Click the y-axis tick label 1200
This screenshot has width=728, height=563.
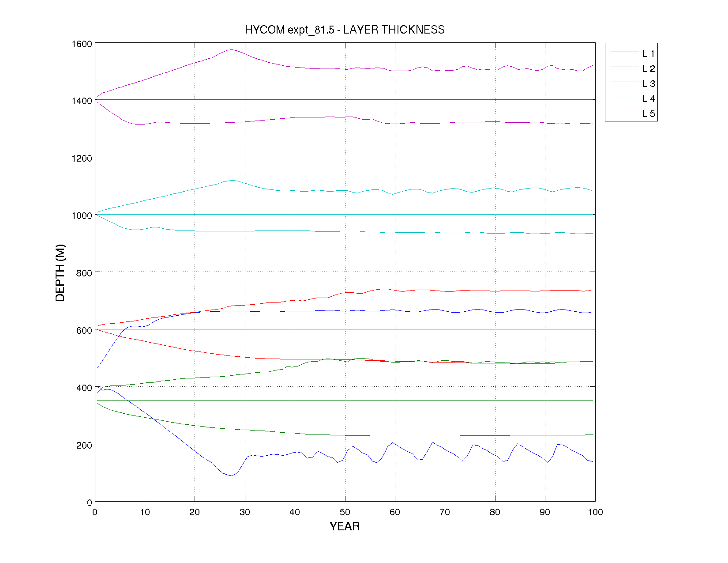[x=82, y=158]
